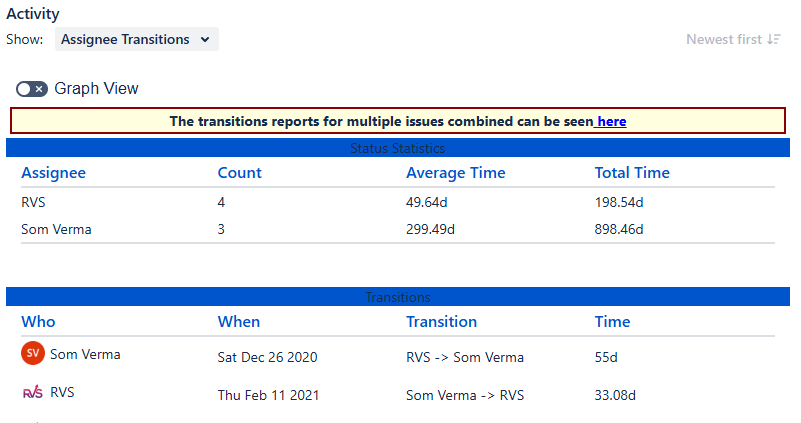The height and width of the screenshot is (423, 801).
Task: Click the RVS logo avatar icon
Action: click(x=33, y=393)
